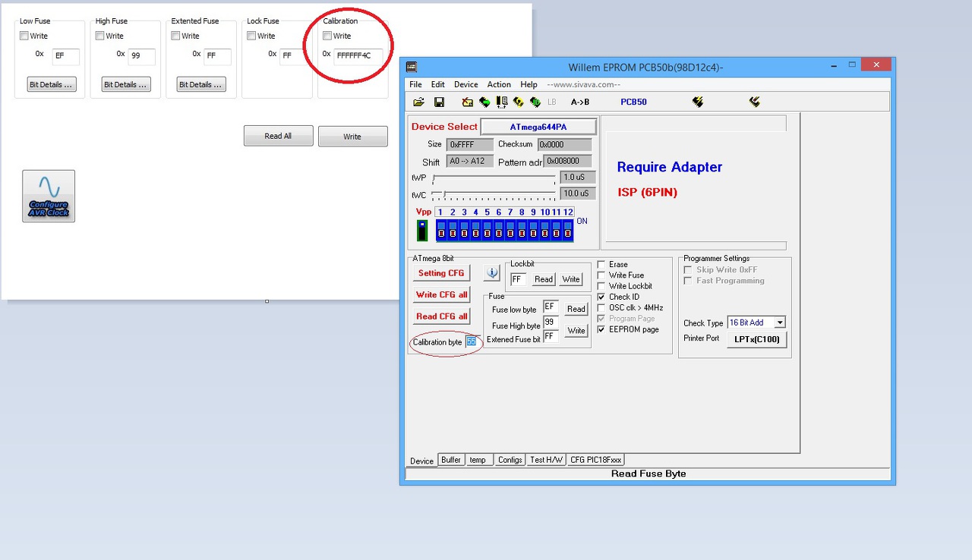Click the Fuse Write button
Image resolution: width=972 pixels, height=560 pixels.
tap(576, 330)
